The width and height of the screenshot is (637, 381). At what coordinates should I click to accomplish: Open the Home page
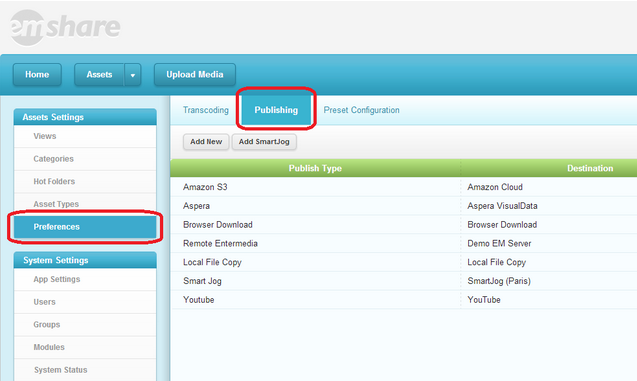click(x=37, y=74)
